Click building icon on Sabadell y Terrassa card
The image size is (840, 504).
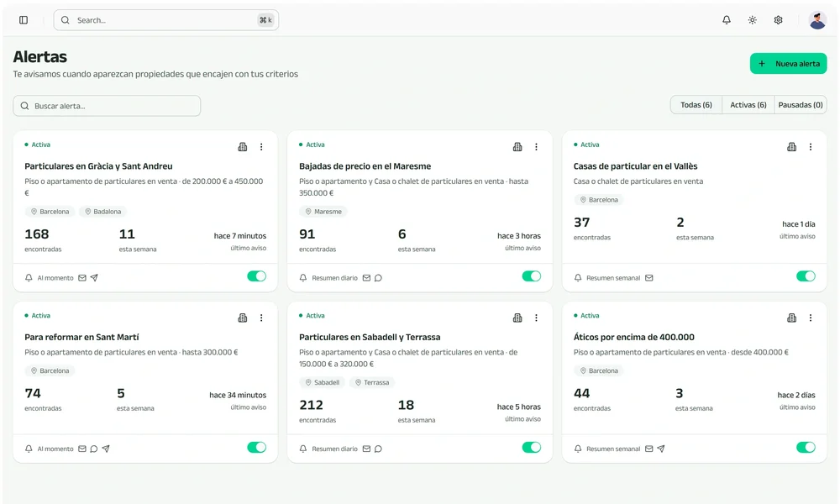tap(517, 318)
